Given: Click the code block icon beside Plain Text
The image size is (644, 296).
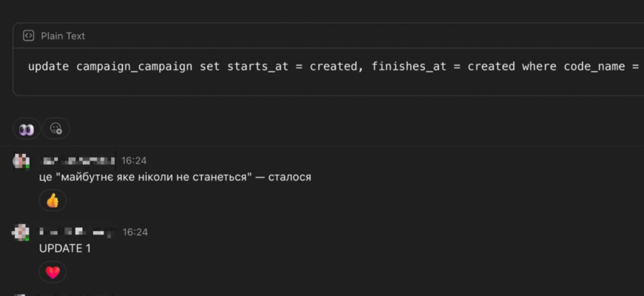Looking at the screenshot, I should (x=28, y=36).
